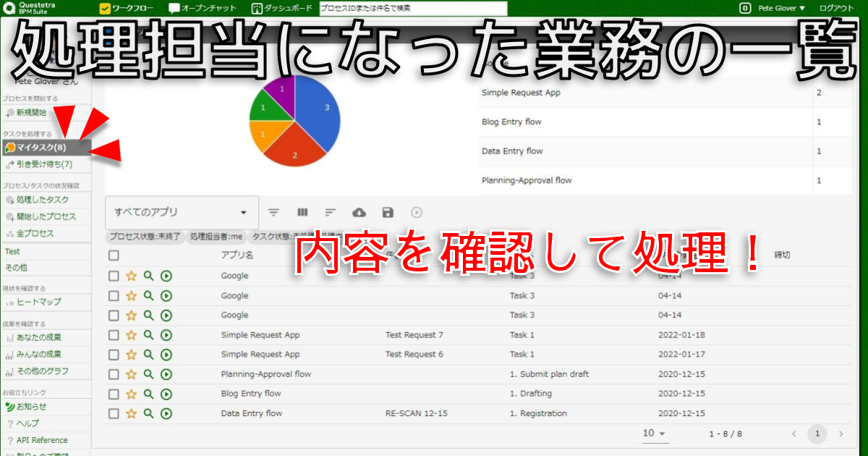The image size is (868, 456).
Task: Open 引き受け待ち(7) in the sidebar
Action: [43, 164]
